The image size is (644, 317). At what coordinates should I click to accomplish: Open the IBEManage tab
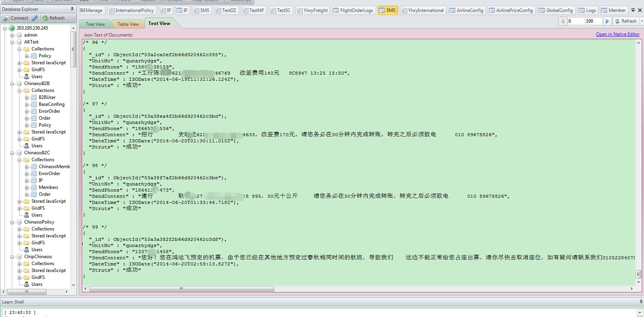click(91, 10)
